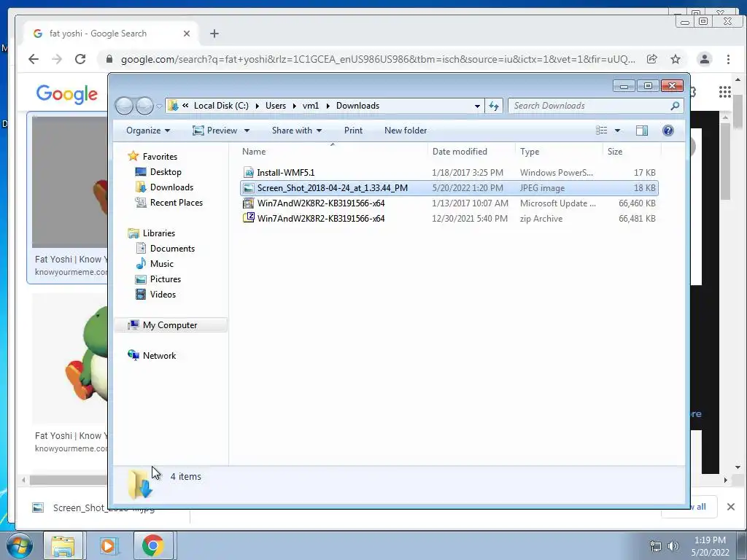
Task: Open the Videos library
Action: click(x=163, y=295)
